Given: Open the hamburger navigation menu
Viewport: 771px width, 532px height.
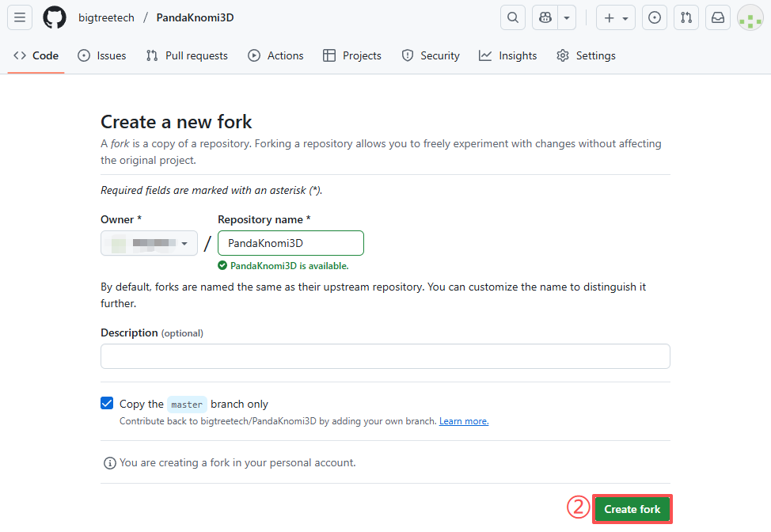Looking at the screenshot, I should [20, 17].
